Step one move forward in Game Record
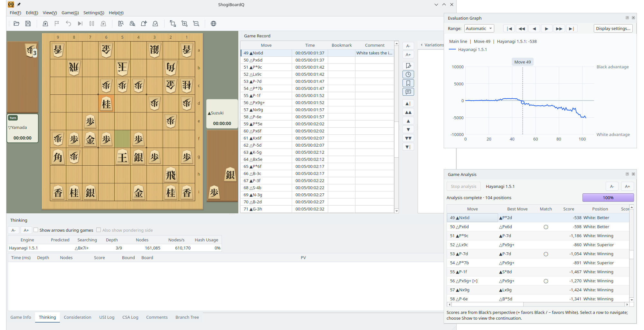This screenshot has width=644, height=330. (x=408, y=130)
